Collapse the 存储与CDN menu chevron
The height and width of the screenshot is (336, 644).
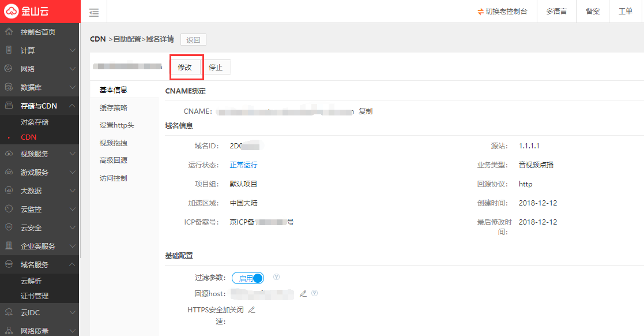coord(72,106)
